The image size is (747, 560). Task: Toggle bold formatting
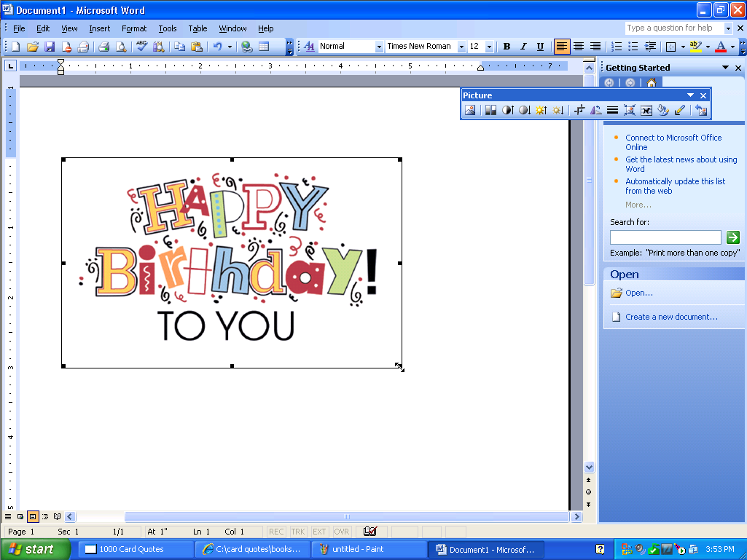507,46
